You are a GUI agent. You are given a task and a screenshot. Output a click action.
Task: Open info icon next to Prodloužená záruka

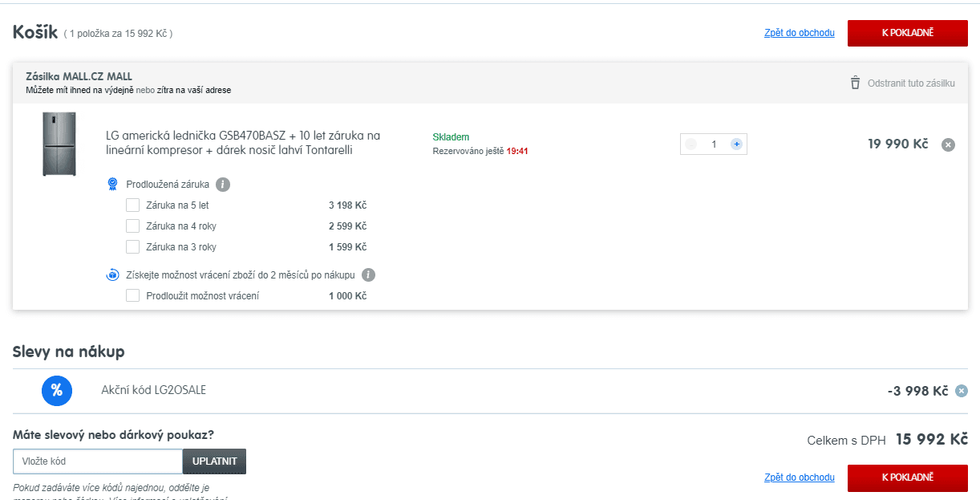click(x=223, y=185)
